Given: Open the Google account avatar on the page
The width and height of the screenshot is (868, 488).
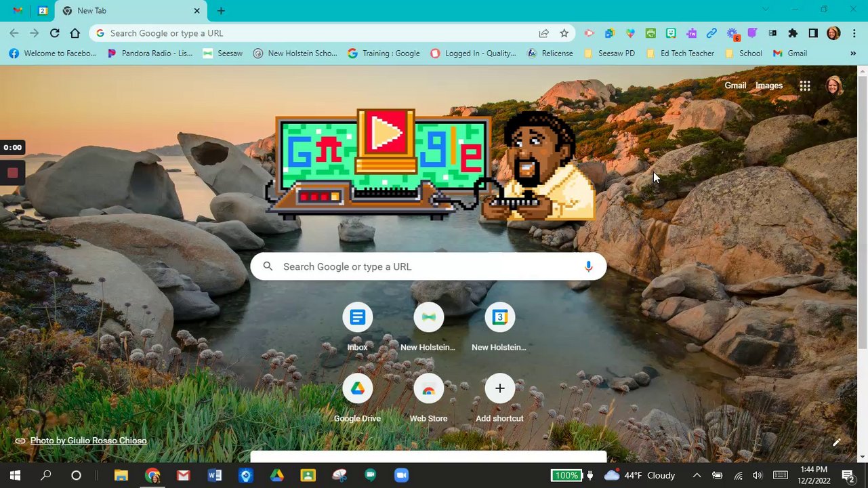Looking at the screenshot, I should [x=834, y=85].
